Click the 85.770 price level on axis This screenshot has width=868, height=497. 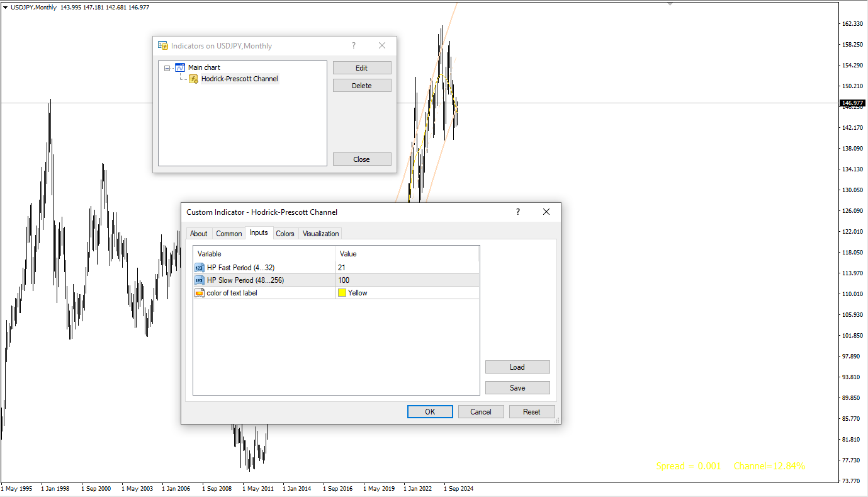click(852, 419)
